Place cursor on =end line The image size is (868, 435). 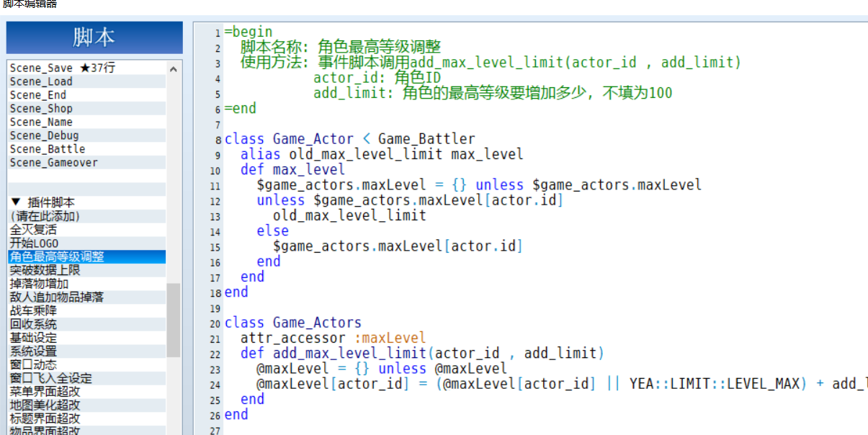point(241,109)
